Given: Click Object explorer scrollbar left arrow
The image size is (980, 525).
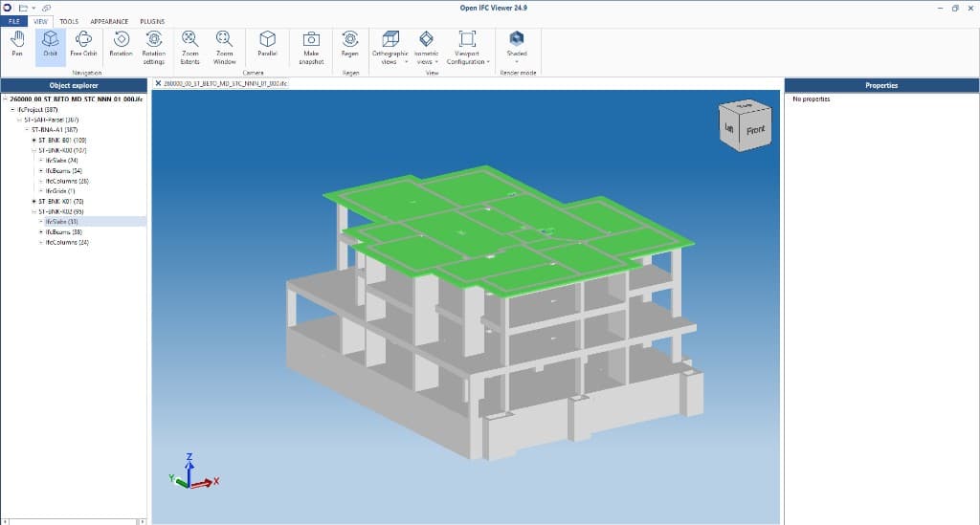Looking at the screenshot, I should click(x=5, y=521).
